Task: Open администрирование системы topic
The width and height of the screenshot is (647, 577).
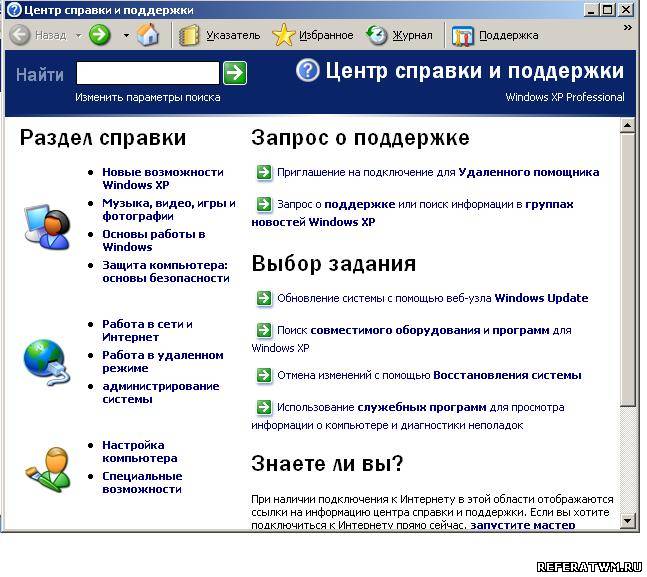Action: pos(161,393)
